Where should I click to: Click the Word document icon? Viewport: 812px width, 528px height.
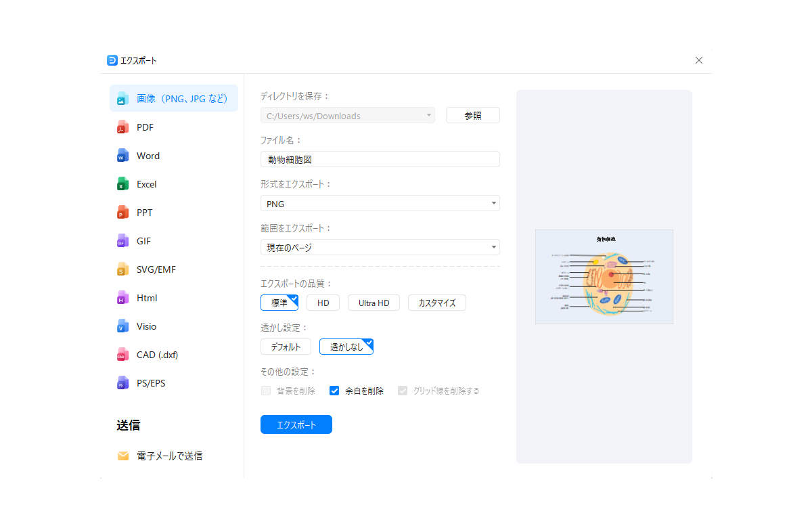tap(122, 156)
